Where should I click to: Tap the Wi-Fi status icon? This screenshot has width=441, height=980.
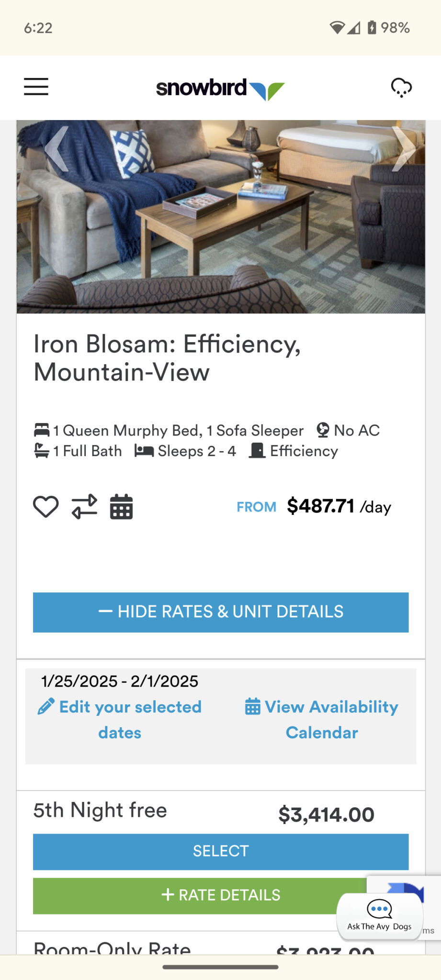click(x=337, y=28)
